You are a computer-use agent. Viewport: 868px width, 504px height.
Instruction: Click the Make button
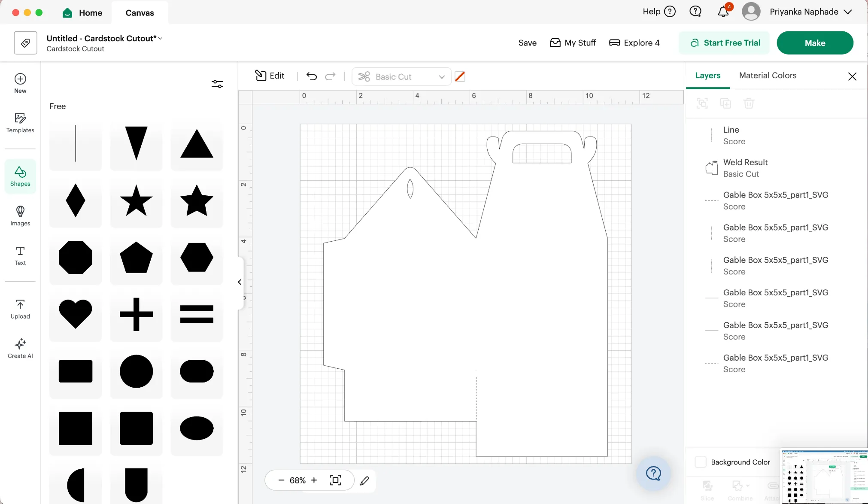coord(815,43)
